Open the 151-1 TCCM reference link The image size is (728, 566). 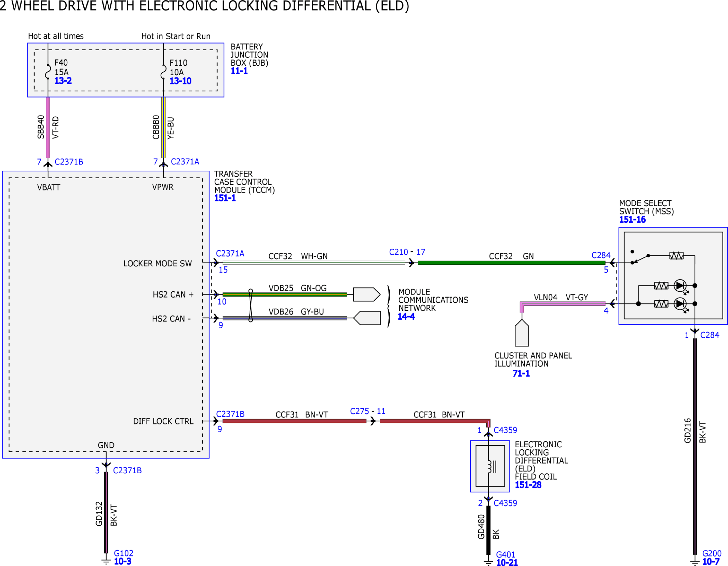click(x=225, y=198)
